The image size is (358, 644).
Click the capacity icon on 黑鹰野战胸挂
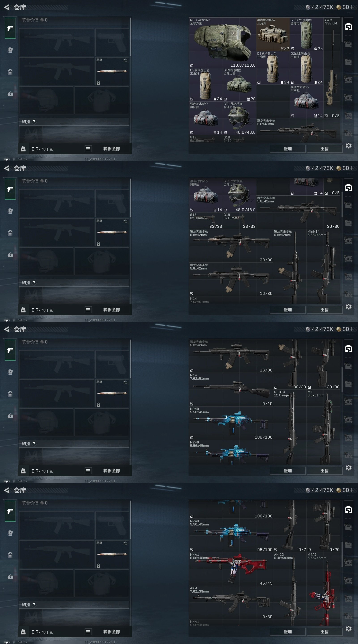pos(282,49)
